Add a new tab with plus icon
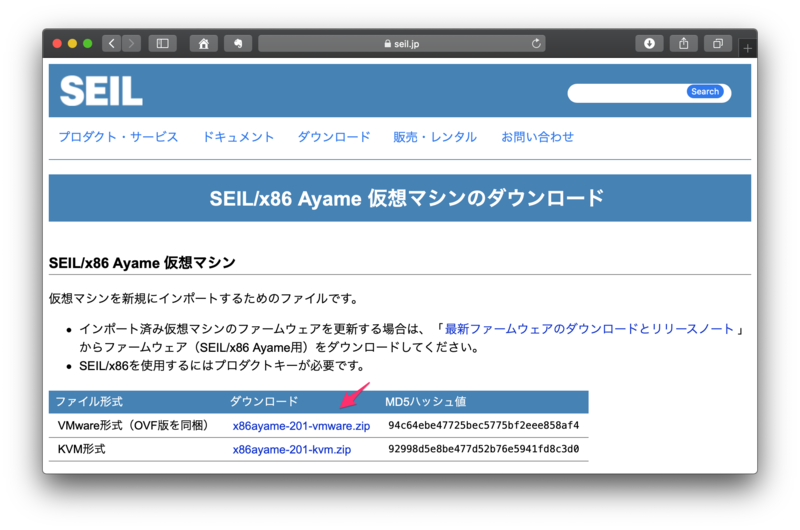The width and height of the screenshot is (800, 530). pyautogui.click(x=747, y=48)
